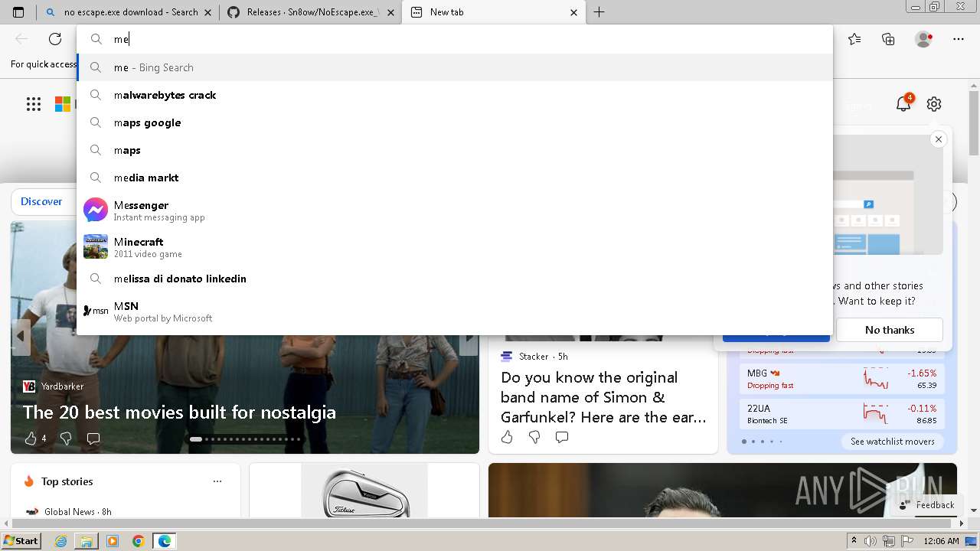Viewport: 980px width, 551px height.
Task: Comment on the nostalgia movies article
Action: click(93, 439)
